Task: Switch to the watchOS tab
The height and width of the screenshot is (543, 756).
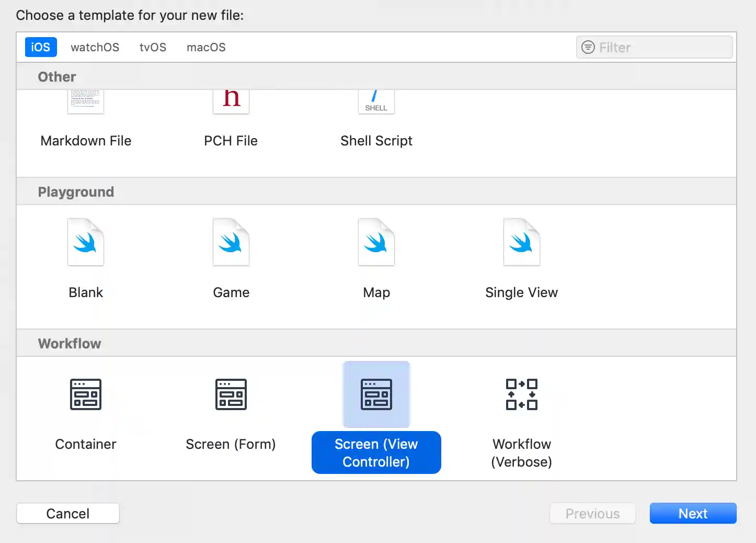Action: (95, 47)
